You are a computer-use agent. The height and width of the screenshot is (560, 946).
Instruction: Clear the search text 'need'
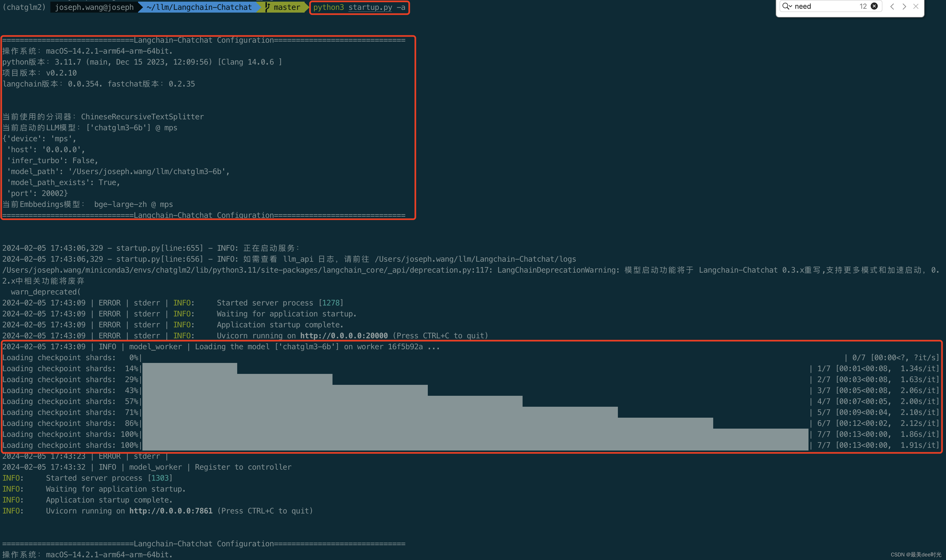874,6
